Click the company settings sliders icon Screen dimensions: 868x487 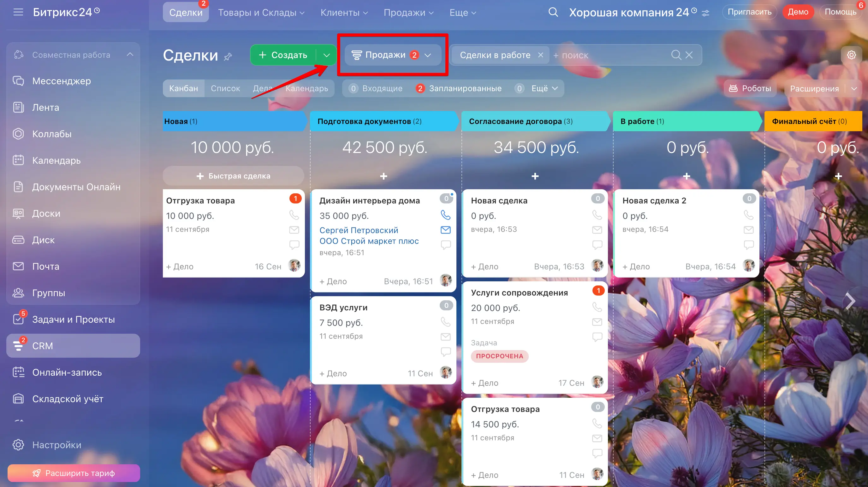[705, 13]
